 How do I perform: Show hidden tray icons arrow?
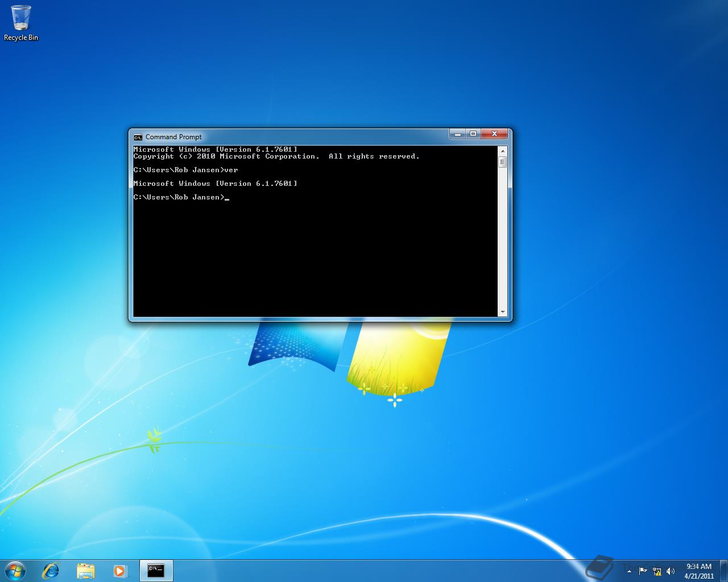click(629, 571)
